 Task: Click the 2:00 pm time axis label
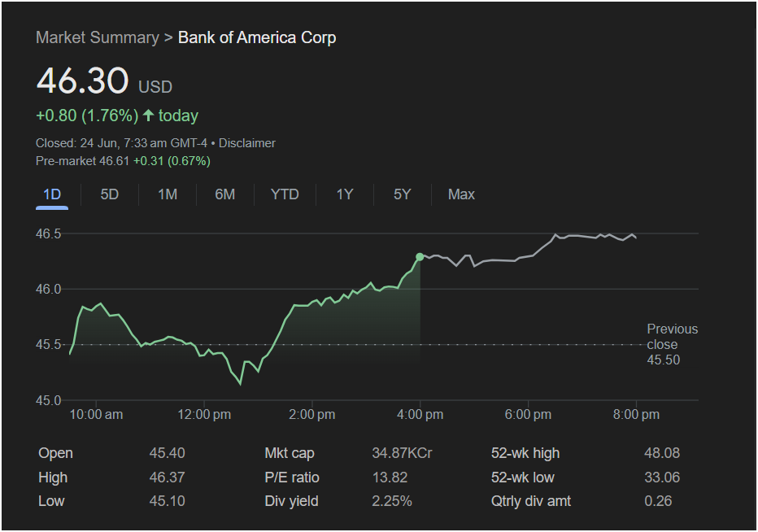[x=311, y=415]
